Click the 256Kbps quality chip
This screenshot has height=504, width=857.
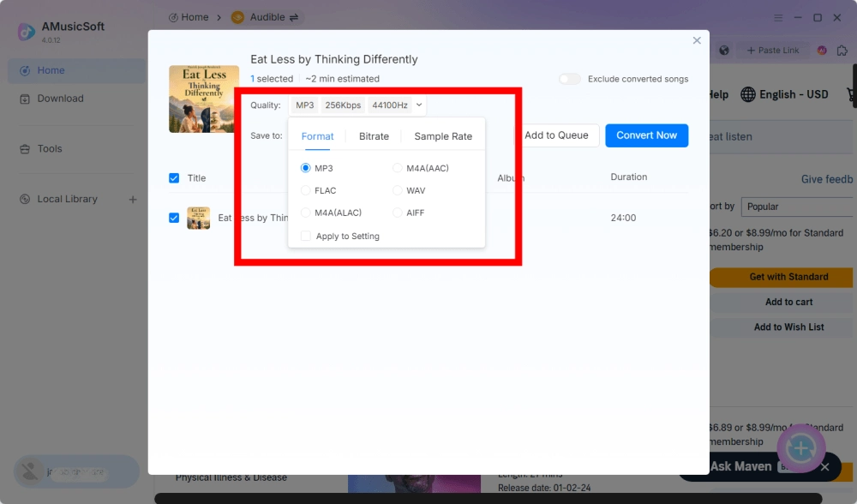tap(343, 105)
